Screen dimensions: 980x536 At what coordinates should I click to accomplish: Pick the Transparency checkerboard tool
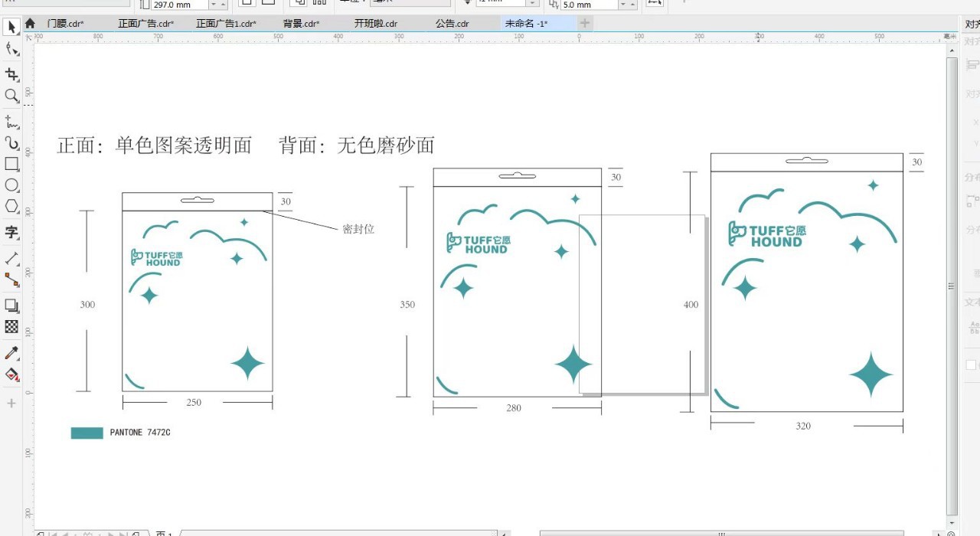(x=11, y=327)
